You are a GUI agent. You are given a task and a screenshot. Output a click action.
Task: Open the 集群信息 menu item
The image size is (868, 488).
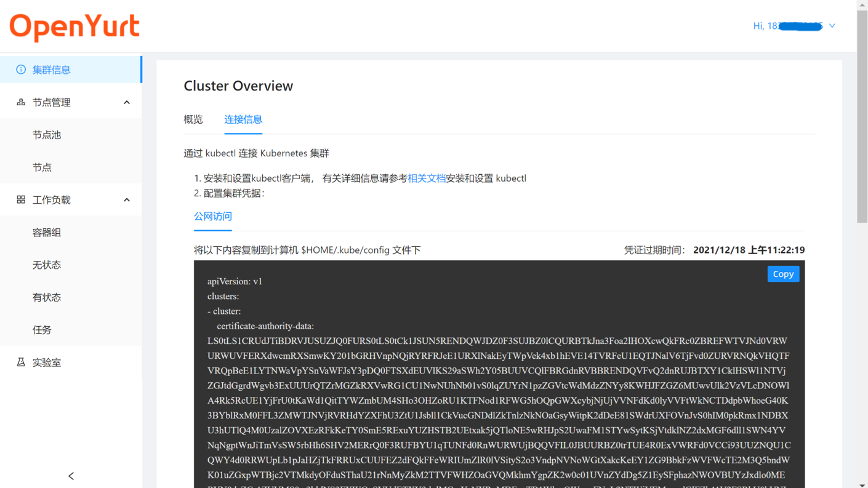71,70
